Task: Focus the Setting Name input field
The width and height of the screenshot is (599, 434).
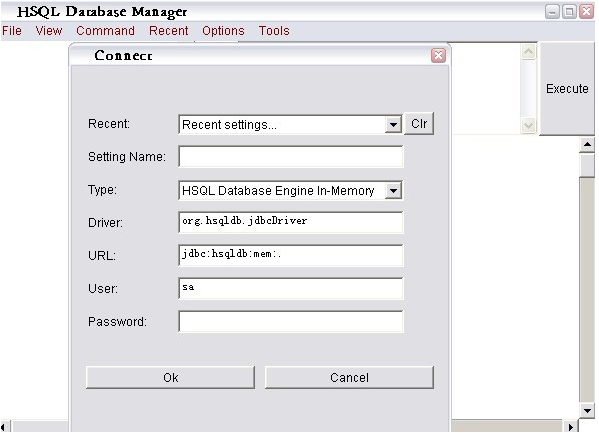Action: pos(290,156)
